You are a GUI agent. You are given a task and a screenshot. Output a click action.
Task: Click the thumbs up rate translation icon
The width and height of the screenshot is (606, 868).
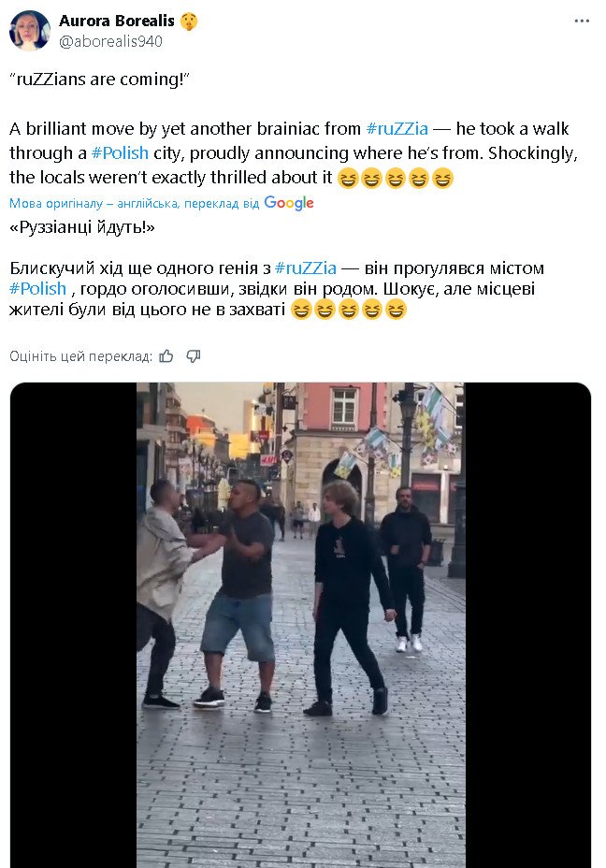click(166, 356)
